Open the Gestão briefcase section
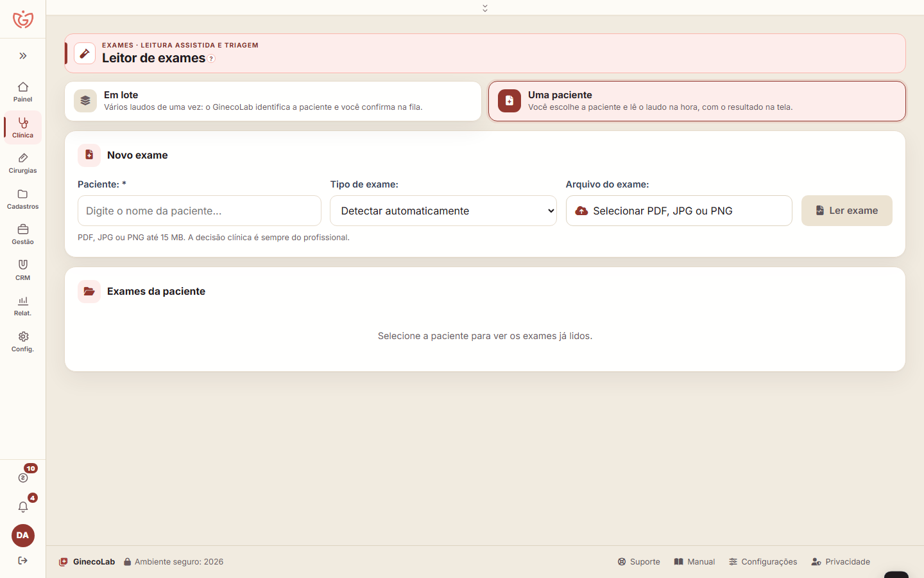 click(23, 234)
